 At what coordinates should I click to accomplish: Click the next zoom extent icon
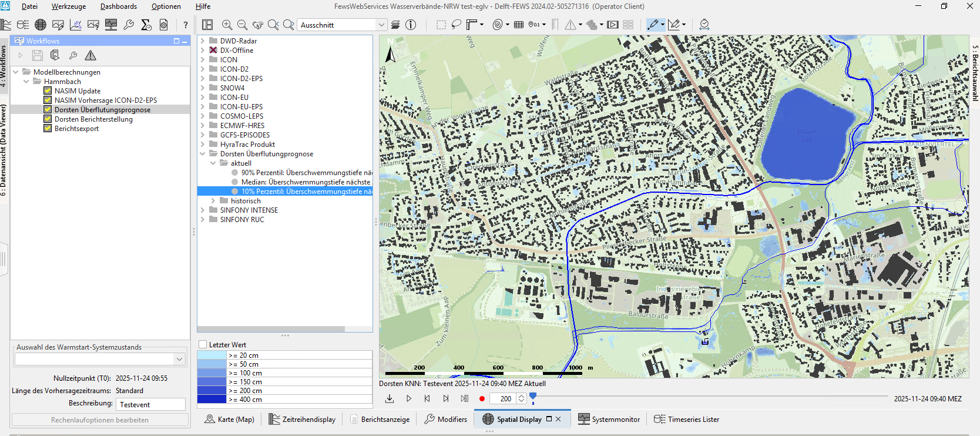pyautogui.click(x=288, y=25)
